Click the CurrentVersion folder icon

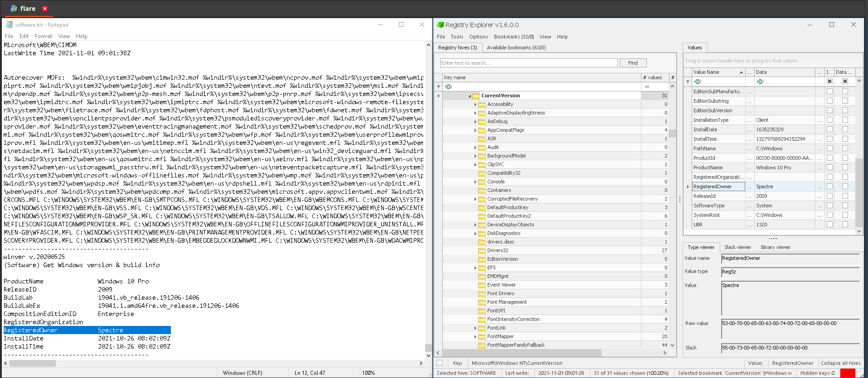[476, 96]
